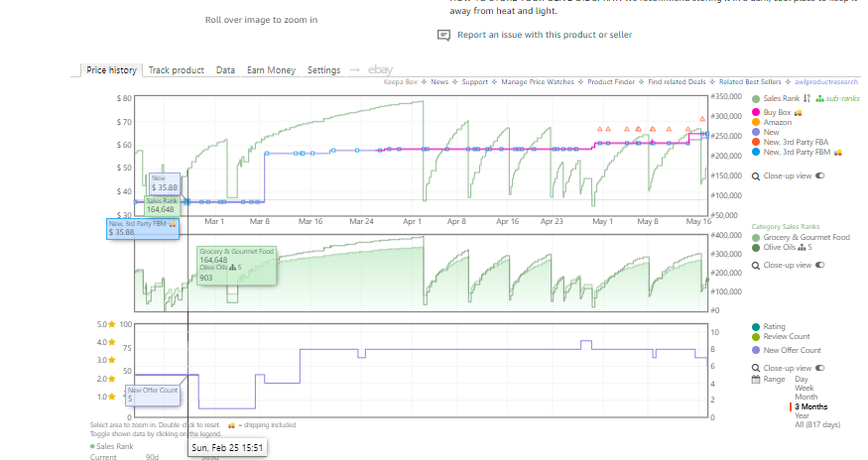Open the Data tab

pos(225,69)
